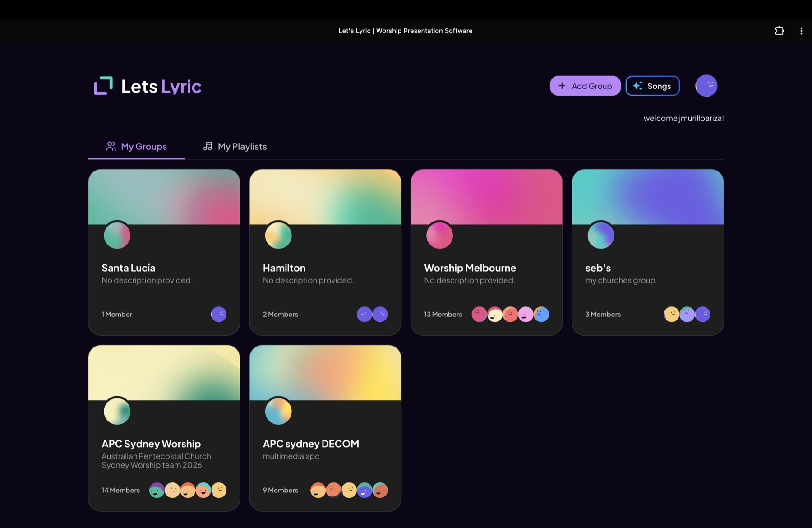Open the three-dot browser menu
This screenshot has height=528, width=812.
click(801, 31)
